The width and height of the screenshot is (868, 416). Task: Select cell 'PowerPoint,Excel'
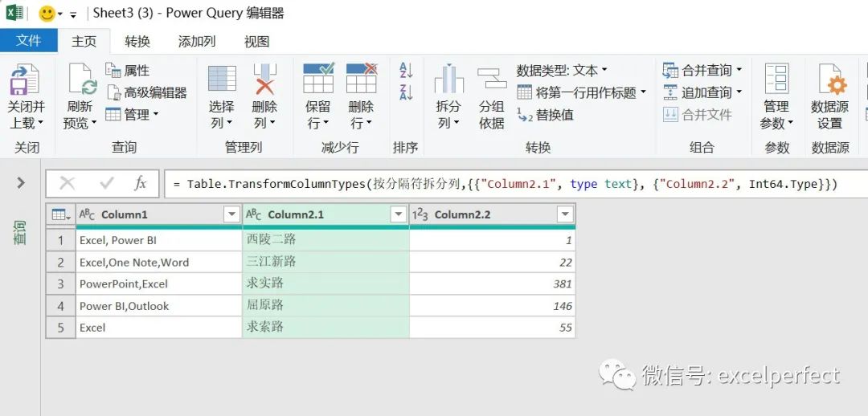click(159, 283)
